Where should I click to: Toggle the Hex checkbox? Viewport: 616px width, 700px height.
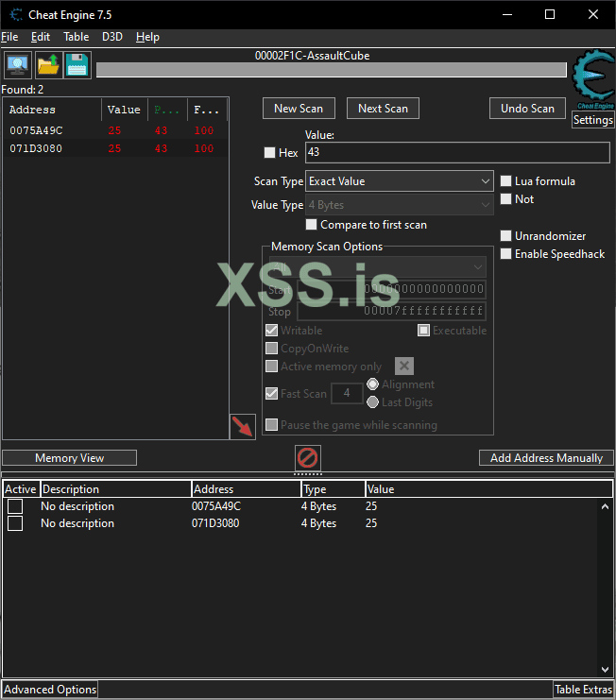click(269, 153)
